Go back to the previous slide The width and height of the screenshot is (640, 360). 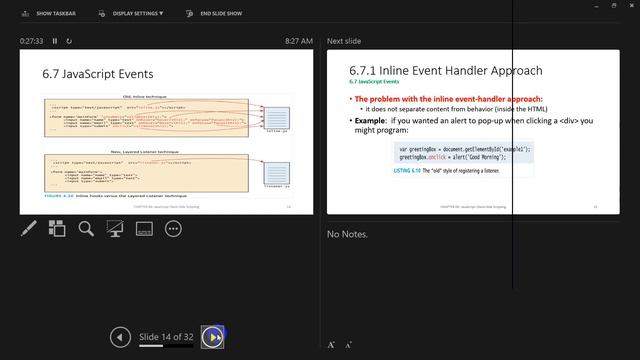120,337
